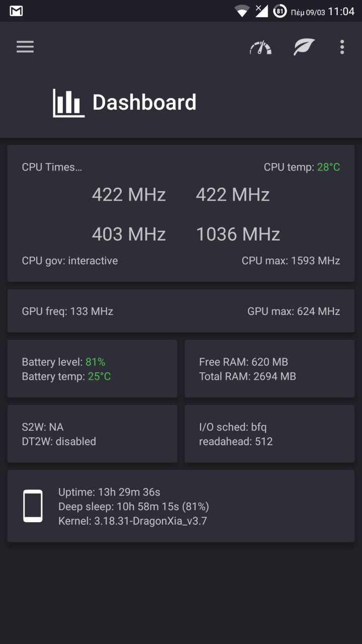The height and width of the screenshot is (644, 362).
Task: Tap the Wi-Fi status icon
Action: coord(242,11)
